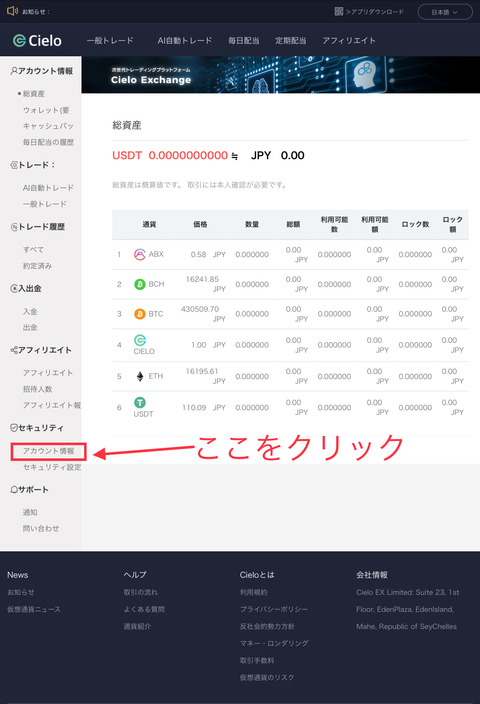The height and width of the screenshot is (704, 480).
Task: Click the マネー・ロンダリング footer link
Action: [x=274, y=643]
